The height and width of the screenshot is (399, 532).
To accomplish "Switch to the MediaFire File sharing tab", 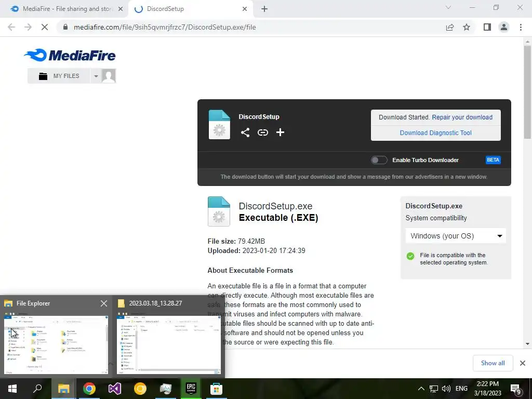I will pyautogui.click(x=67, y=9).
